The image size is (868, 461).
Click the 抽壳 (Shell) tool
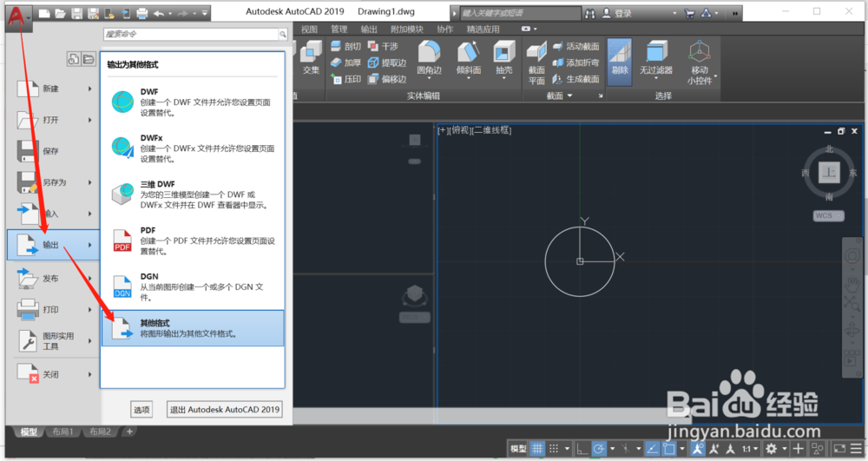point(503,58)
